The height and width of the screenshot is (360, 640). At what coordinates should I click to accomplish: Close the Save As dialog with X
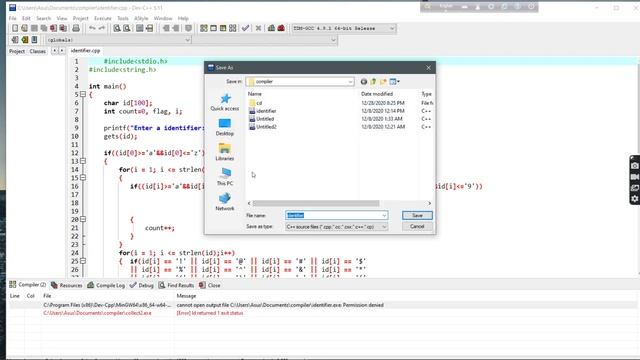pyautogui.click(x=428, y=67)
